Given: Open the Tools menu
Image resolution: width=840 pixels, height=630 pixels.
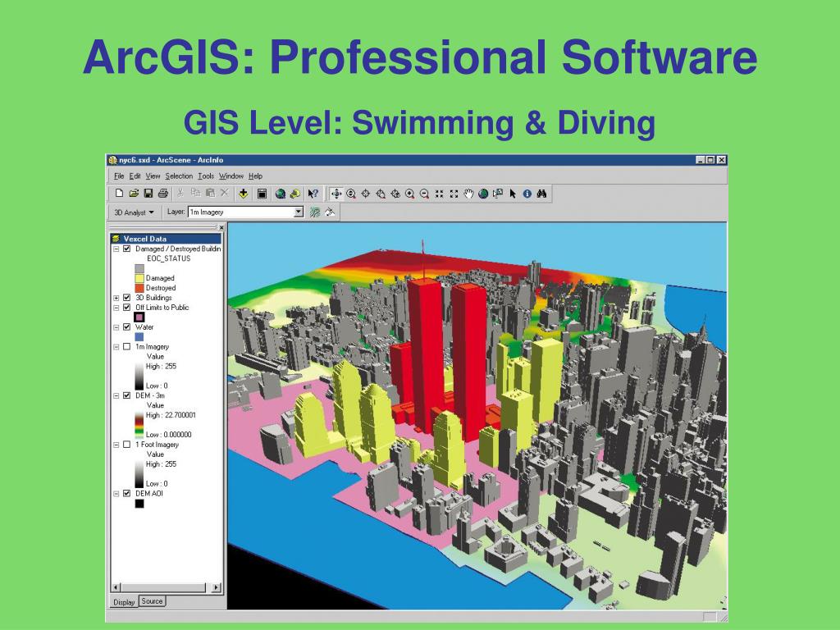Looking at the screenshot, I should coord(206,176).
